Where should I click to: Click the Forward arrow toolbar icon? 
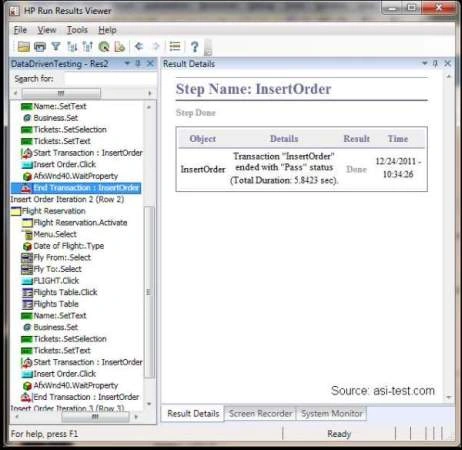coord(156,46)
